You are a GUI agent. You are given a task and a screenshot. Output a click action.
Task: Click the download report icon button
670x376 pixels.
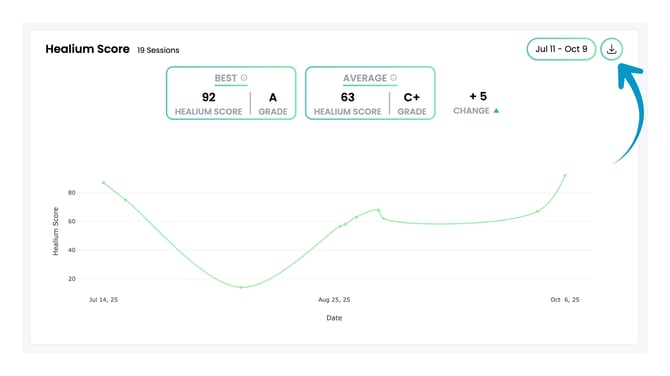[x=611, y=49]
